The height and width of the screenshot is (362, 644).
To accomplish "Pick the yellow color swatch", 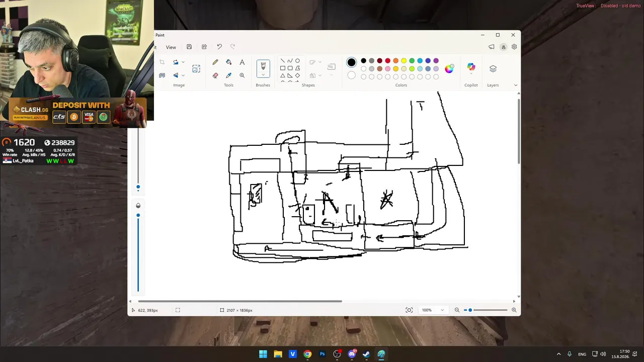I will click(404, 61).
